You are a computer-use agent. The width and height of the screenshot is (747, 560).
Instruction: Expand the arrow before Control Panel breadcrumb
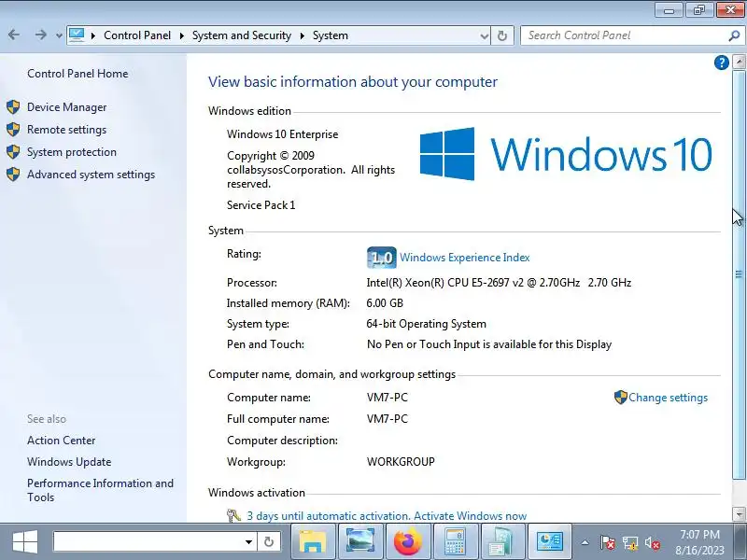click(93, 35)
